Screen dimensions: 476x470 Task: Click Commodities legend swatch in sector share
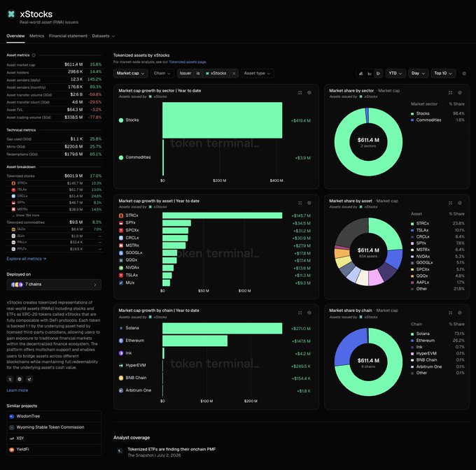tap(412, 120)
